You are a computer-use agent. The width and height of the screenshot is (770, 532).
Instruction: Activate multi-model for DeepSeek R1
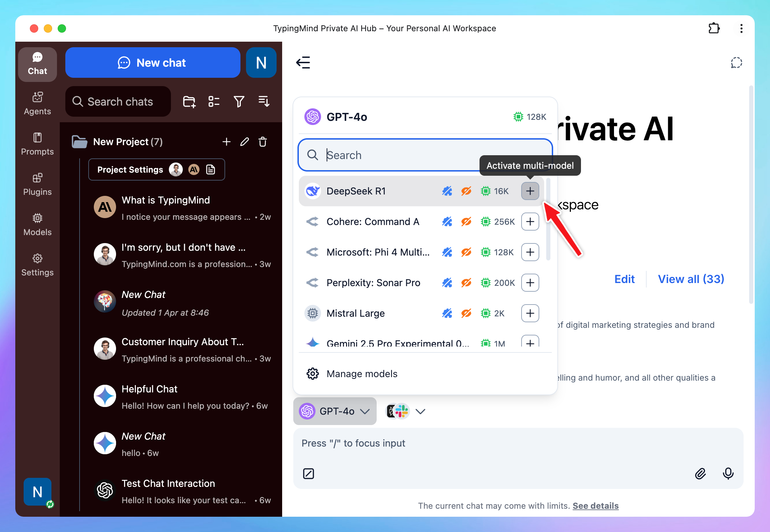point(530,191)
